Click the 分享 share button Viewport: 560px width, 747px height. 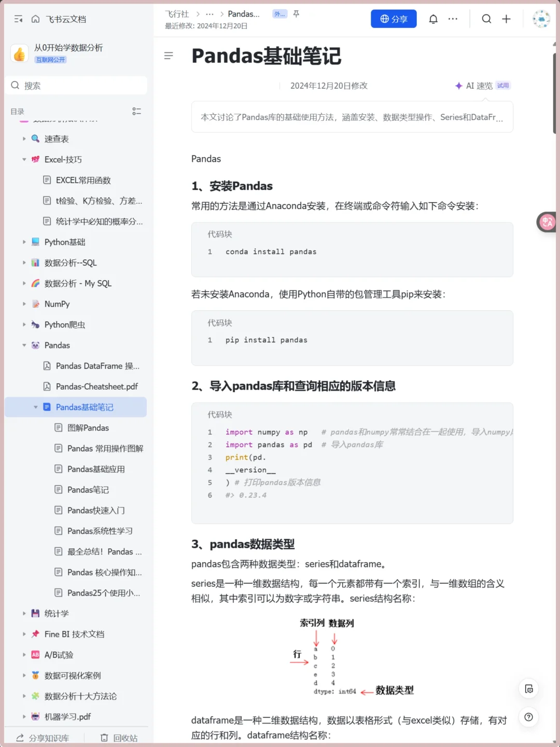pos(394,19)
